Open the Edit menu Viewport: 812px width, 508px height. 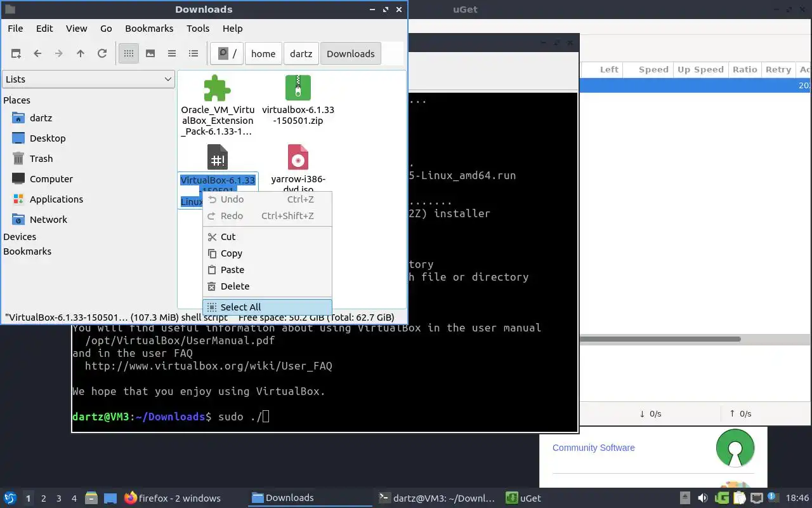(44, 29)
